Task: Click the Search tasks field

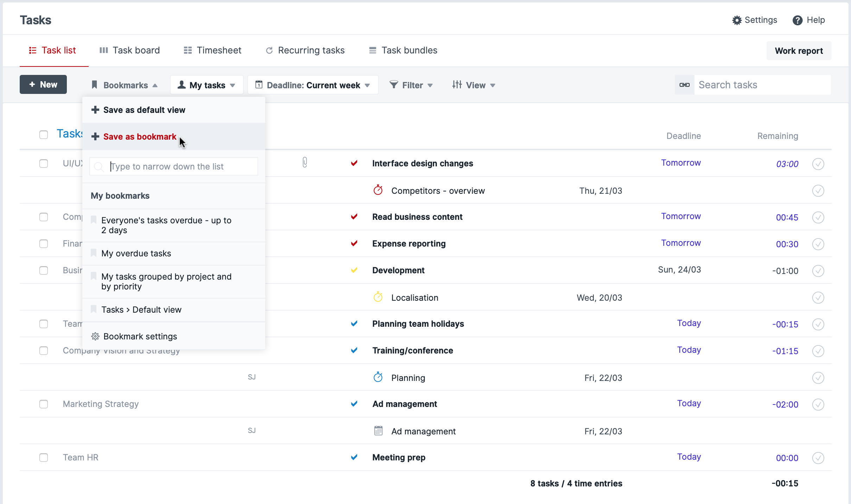Action: click(x=762, y=85)
